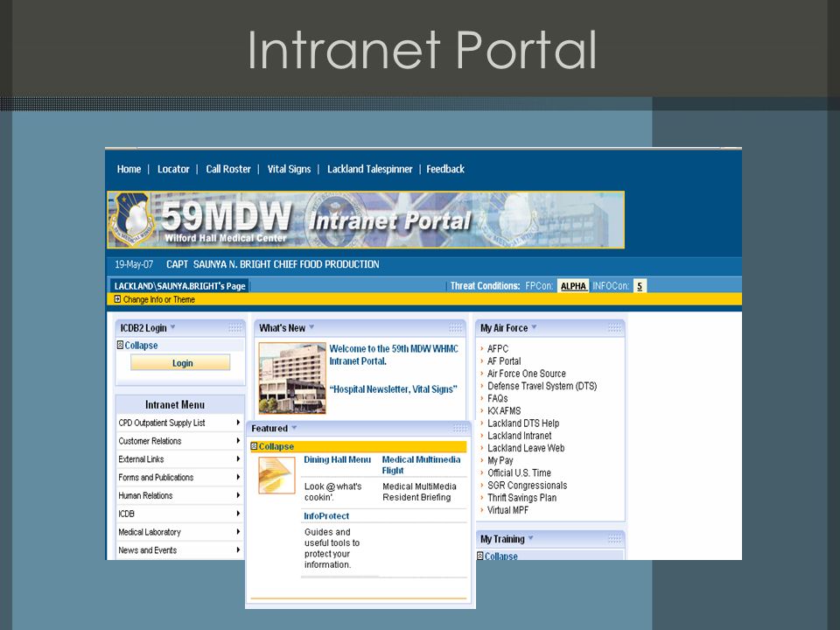
Task: Expand the Medical Laboratory submenu arrow
Action: (238, 532)
